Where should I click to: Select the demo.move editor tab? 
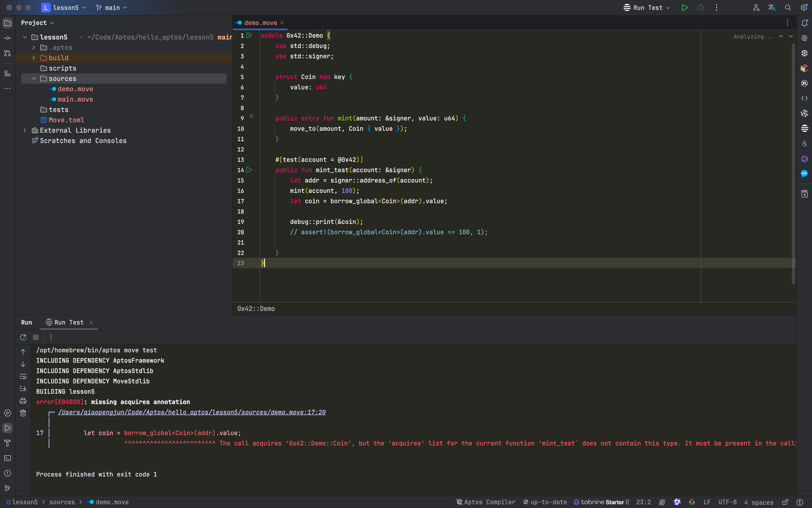point(260,23)
